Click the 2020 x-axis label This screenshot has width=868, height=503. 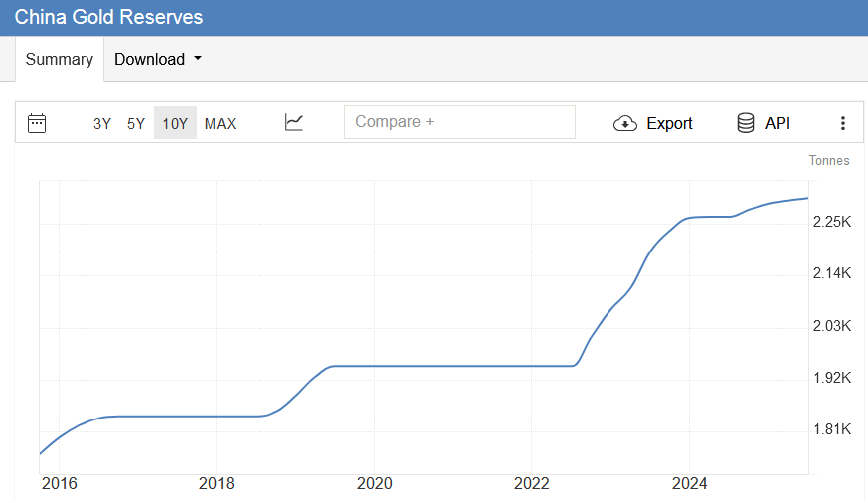coord(374,483)
